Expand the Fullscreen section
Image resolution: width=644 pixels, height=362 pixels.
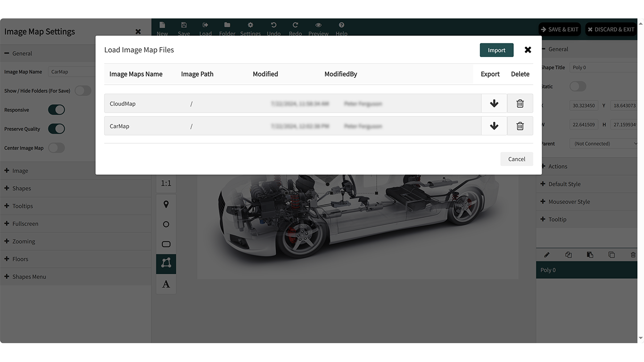(75, 223)
